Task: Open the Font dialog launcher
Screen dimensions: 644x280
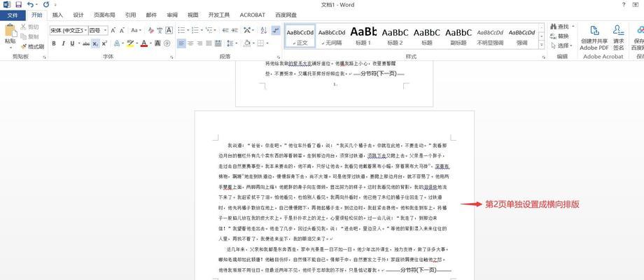Action: click(171, 58)
